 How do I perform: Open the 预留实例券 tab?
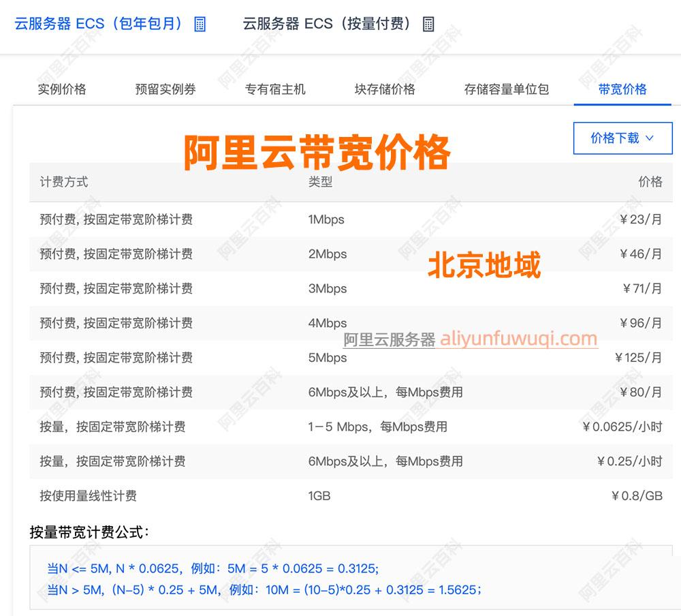point(165,89)
